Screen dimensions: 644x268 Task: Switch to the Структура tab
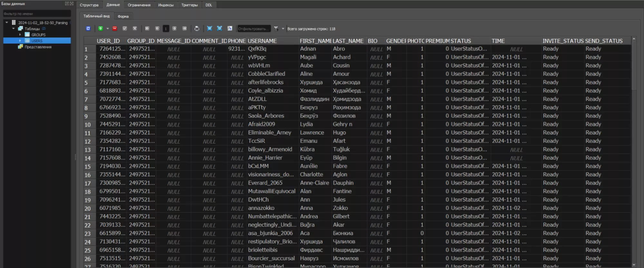pos(89,5)
